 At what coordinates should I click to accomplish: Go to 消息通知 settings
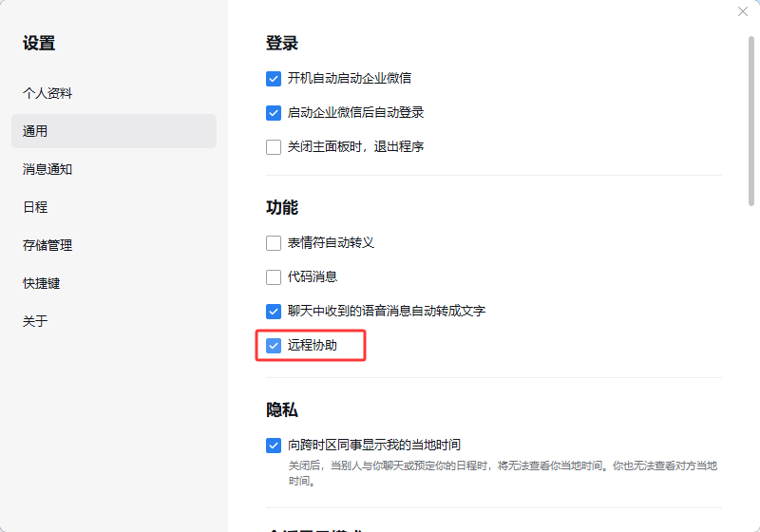(47, 169)
